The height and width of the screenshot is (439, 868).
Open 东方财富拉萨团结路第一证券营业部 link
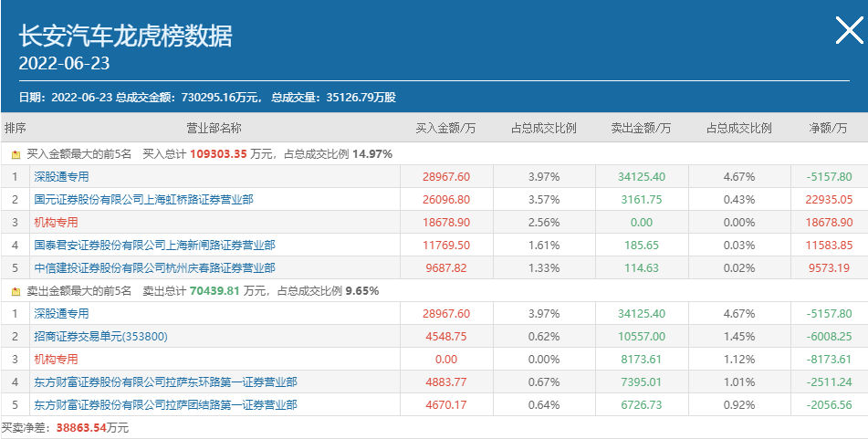tap(165, 405)
